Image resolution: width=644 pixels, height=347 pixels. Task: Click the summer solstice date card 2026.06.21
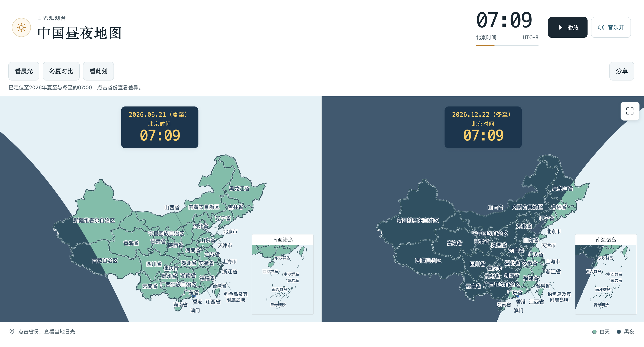coord(160,127)
